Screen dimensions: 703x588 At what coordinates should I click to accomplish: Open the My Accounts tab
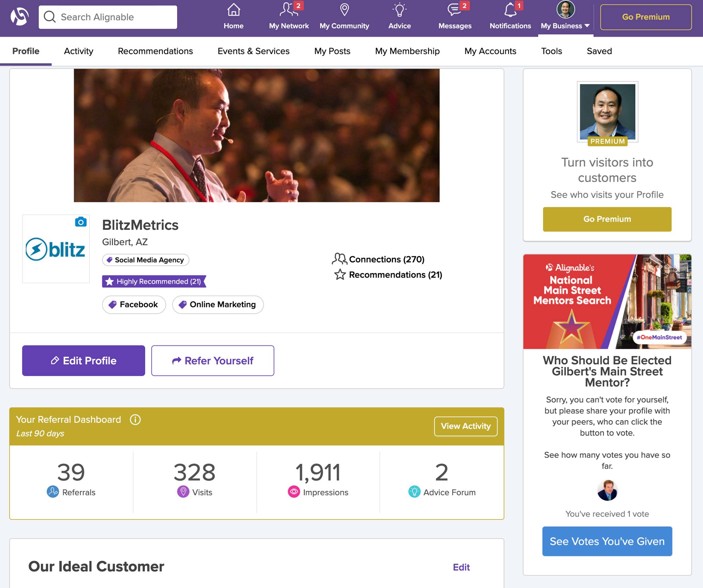tap(490, 51)
